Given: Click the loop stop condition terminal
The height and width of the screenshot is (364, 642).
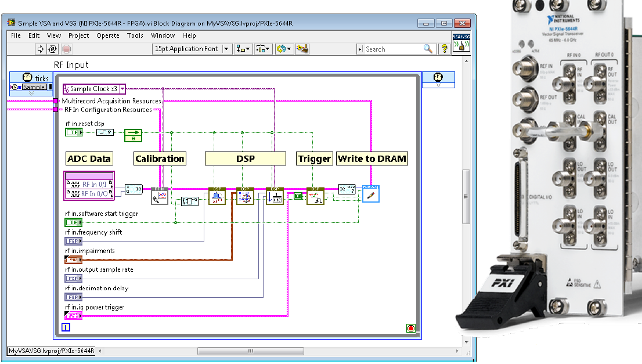Looking at the screenshot, I should (411, 329).
